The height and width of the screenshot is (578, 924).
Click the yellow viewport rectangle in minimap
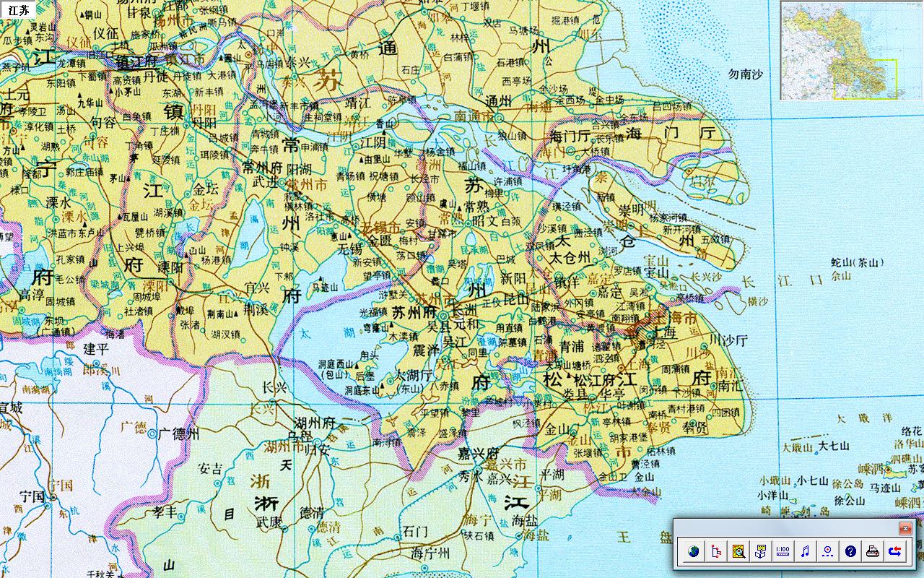click(865, 79)
